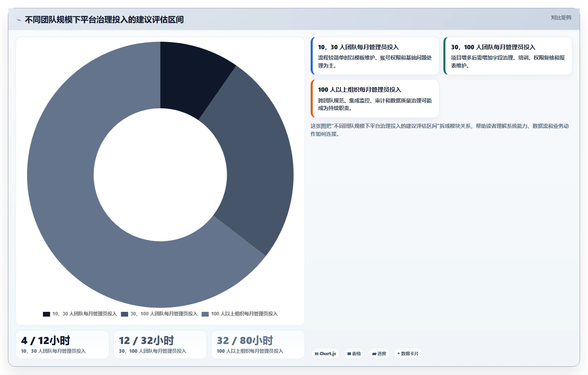Click the 进度 tag chip
Viewport: 588px width, 375px height.
[379, 354]
